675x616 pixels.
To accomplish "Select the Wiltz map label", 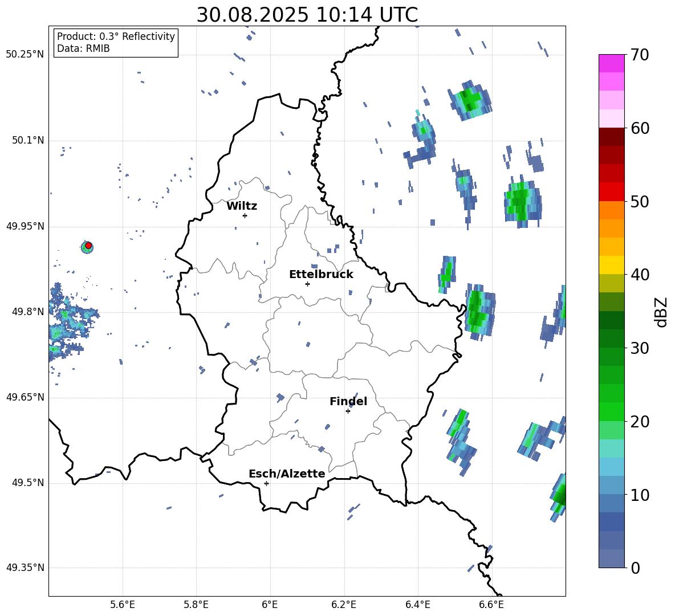I will coord(242,206).
